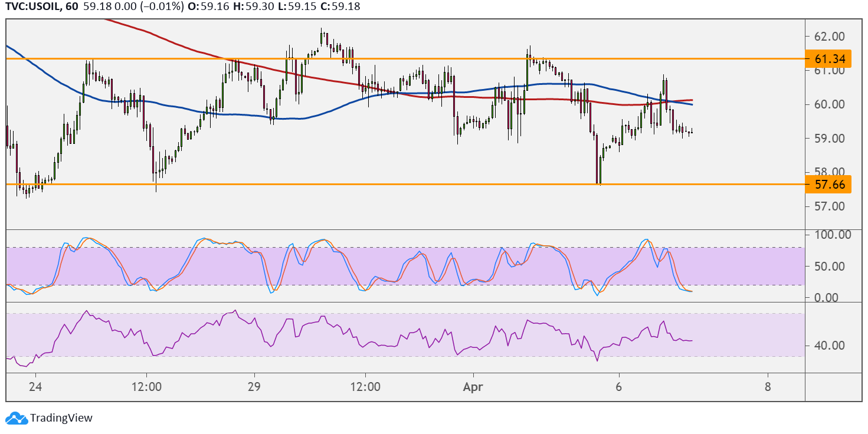Click the 100.00 stochastic scale label
The width and height of the screenshot is (868, 434).
coord(832,235)
